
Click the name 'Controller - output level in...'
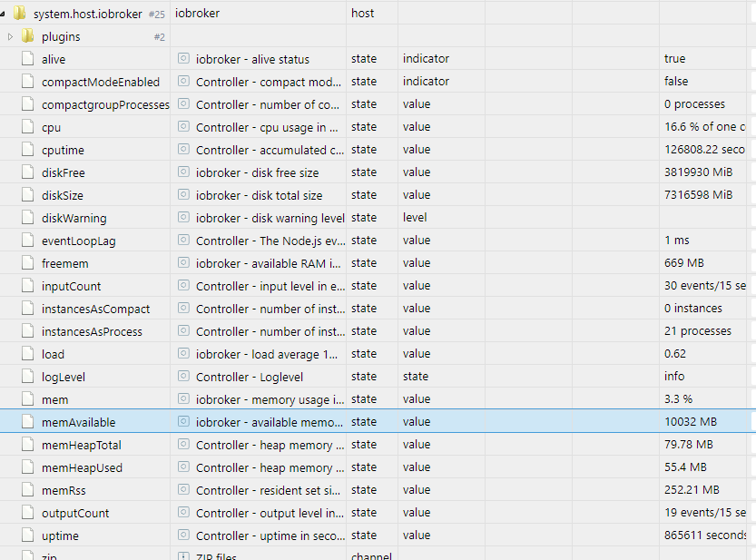(270, 513)
